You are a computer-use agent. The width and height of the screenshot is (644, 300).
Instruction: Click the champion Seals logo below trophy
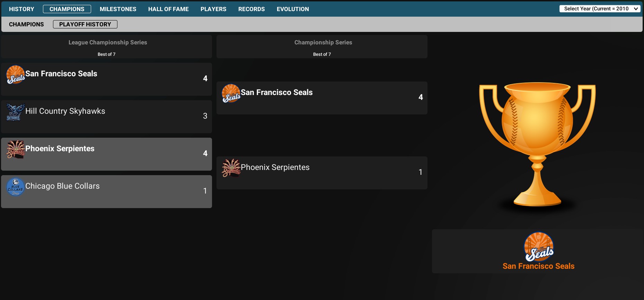(538, 247)
